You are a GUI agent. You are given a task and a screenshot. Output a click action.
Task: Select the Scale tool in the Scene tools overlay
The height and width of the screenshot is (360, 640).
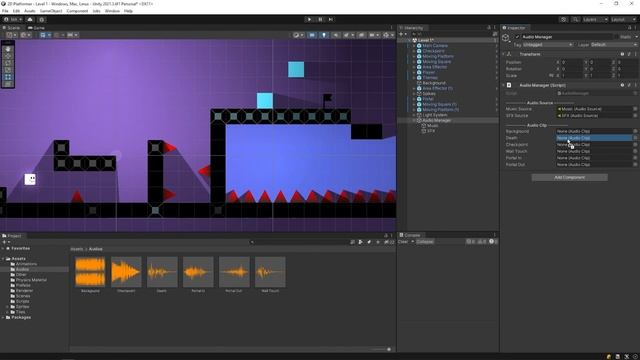(8, 70)
